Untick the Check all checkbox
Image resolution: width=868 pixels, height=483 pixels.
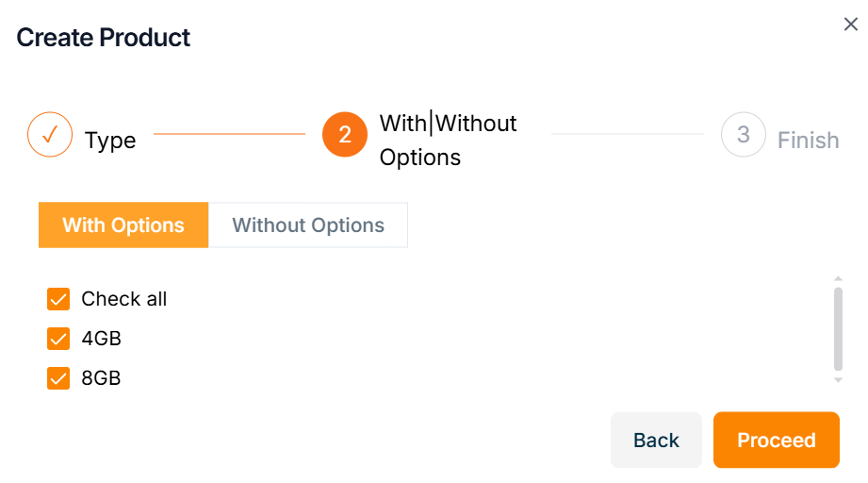tap(58, 299)
